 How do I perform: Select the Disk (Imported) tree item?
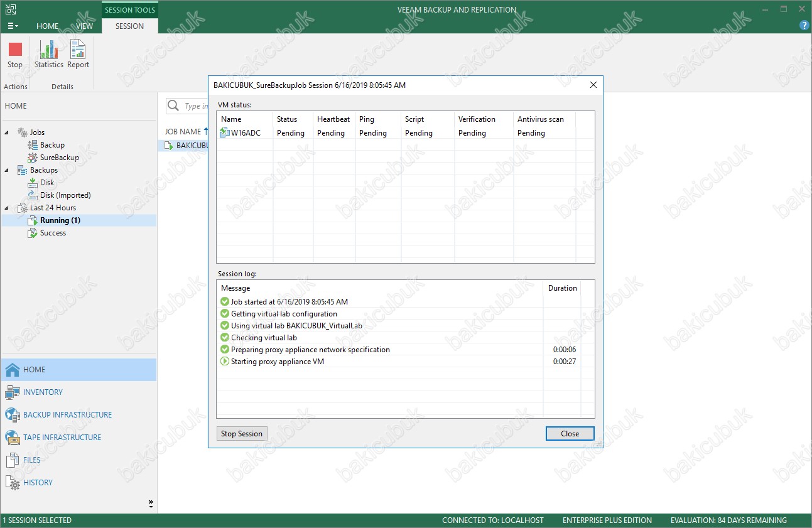[65, 195]
